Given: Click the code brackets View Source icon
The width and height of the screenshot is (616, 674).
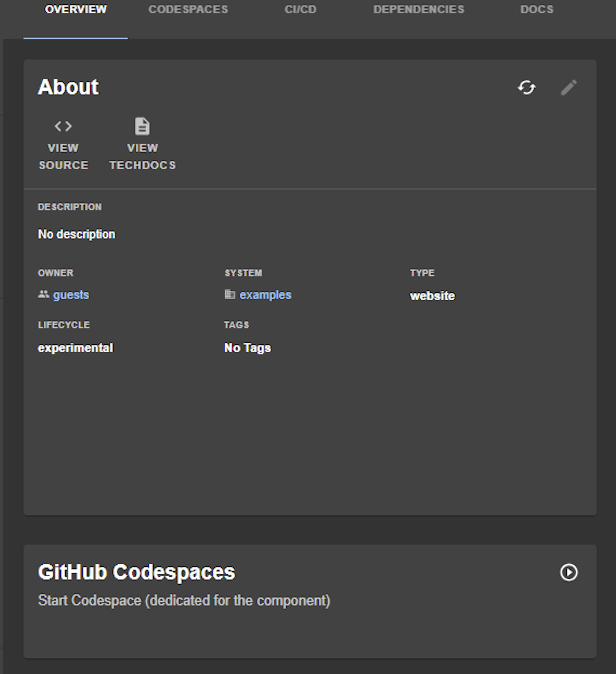Looking at the screenshot, I should coord(63,126).
